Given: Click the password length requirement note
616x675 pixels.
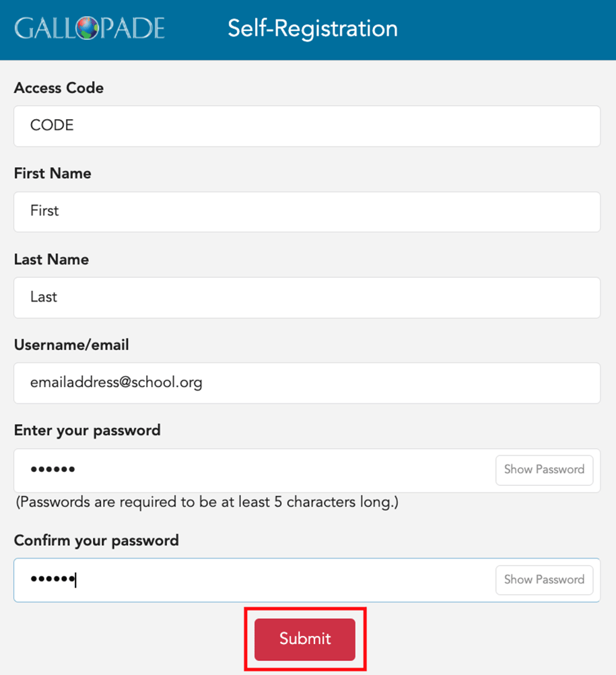Looking at the screenshot, I should click(x=206, y=502).
